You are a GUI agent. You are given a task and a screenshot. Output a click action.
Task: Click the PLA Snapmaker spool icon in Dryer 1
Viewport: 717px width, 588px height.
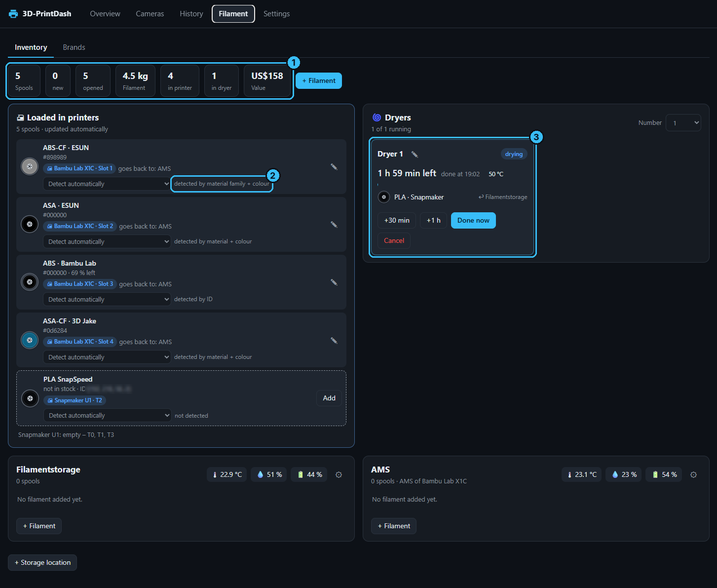(384, 197)
